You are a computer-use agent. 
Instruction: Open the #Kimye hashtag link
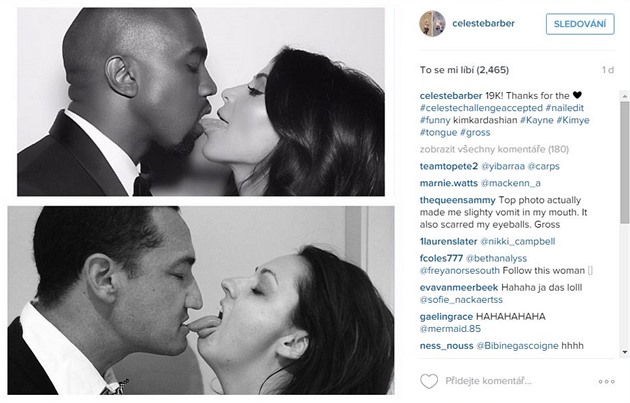pyautogui.click(x=573, y=120)
